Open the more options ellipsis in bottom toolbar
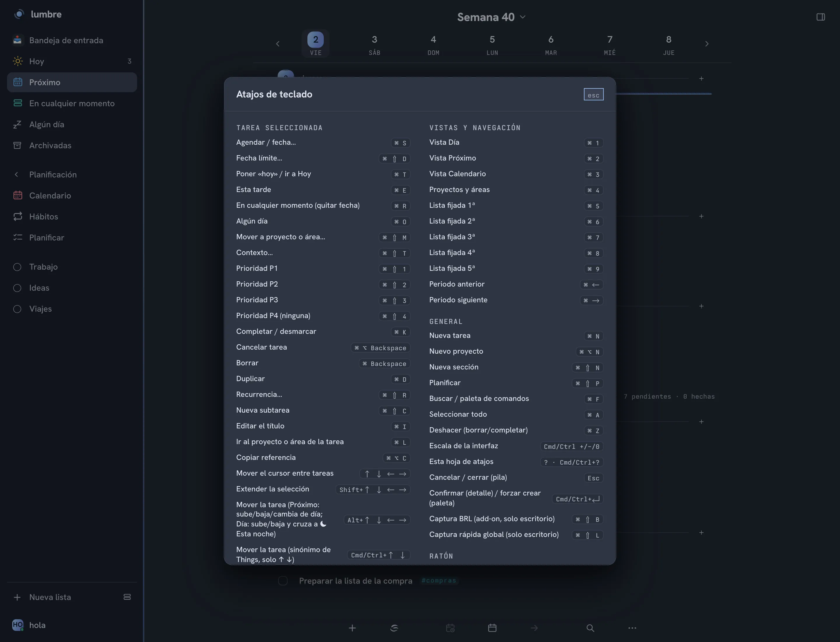This screenshot has height=642, width=840. (x=632, y=628)
